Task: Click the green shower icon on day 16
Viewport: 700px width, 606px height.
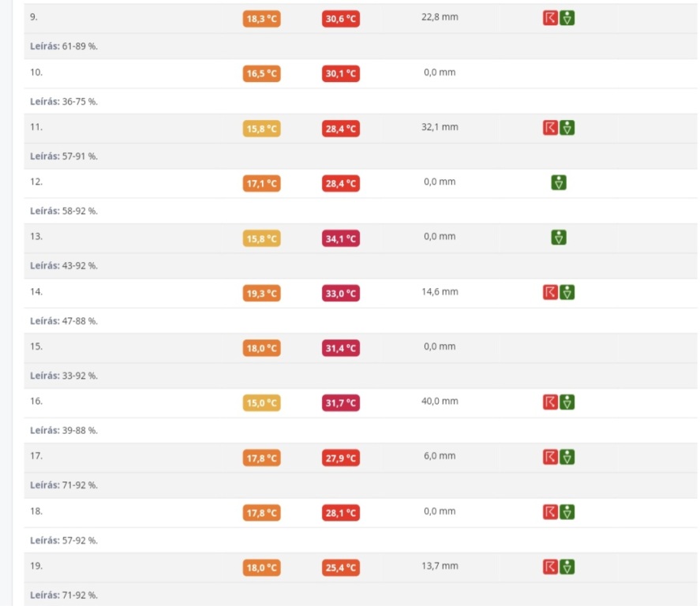Action: pyautogui.click(x=567, y=402)
